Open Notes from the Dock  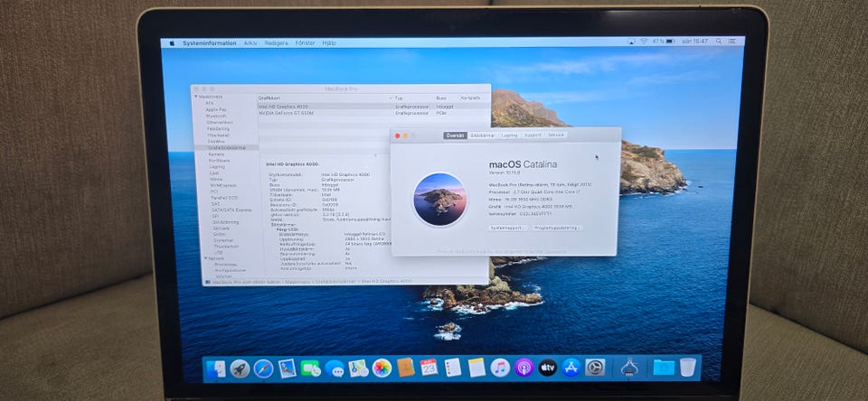click(x=476, y=368)
